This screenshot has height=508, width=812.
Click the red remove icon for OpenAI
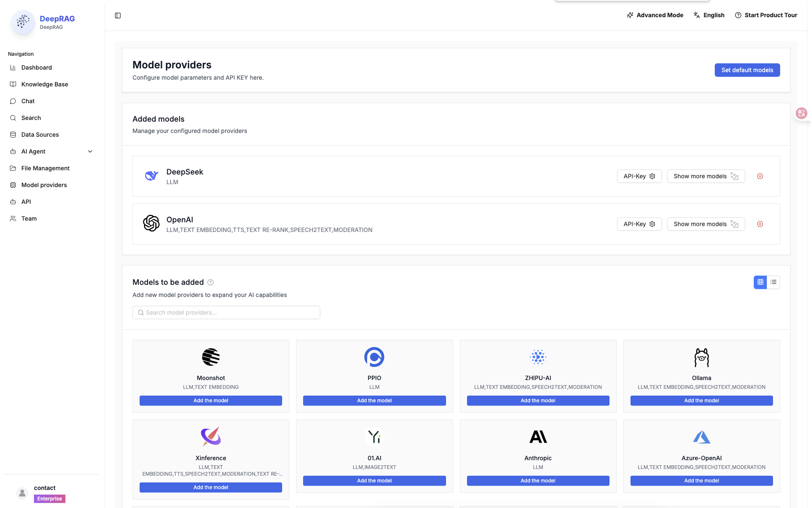click(760, 224)
